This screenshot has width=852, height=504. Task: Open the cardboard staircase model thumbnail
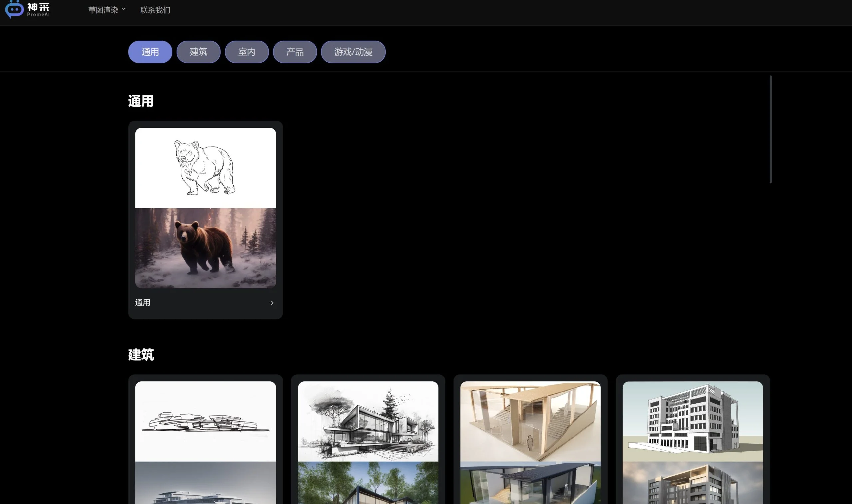(530, 421)
